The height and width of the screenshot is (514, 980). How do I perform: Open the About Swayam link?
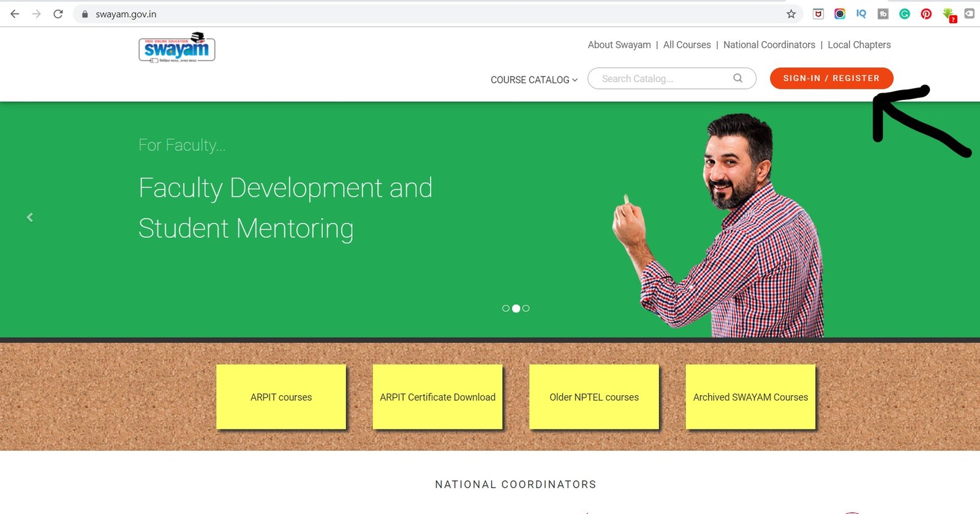tap(619, 45)
